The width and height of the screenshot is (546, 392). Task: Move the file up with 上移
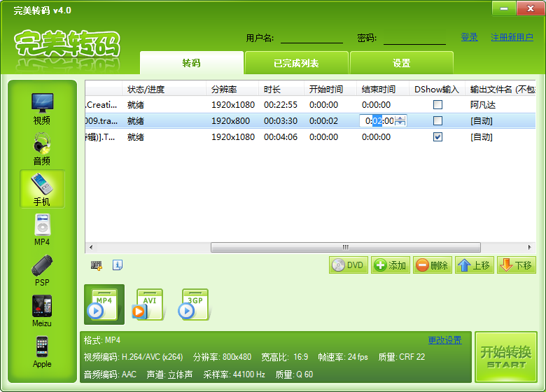pyautogui.click(x=475, y=265)
